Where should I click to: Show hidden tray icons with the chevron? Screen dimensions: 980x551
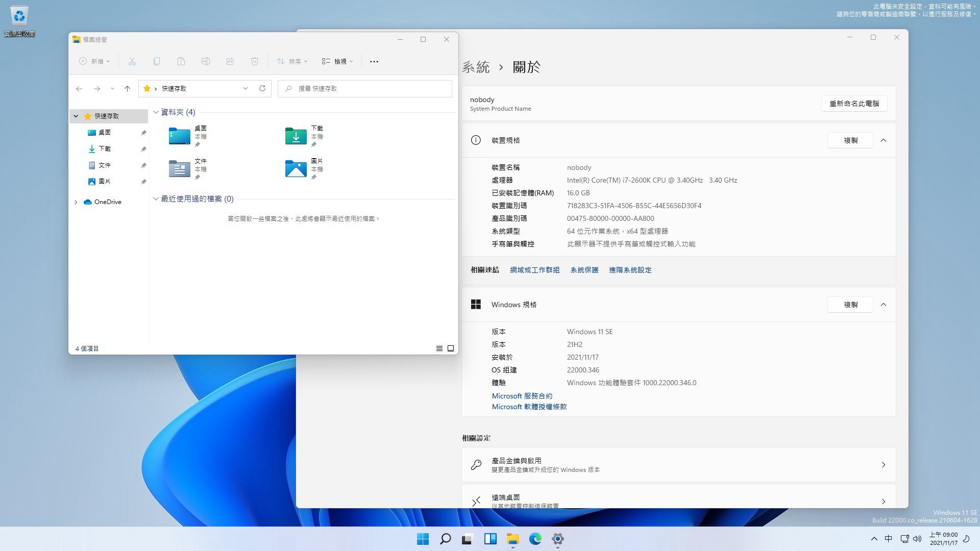[874, 539]
